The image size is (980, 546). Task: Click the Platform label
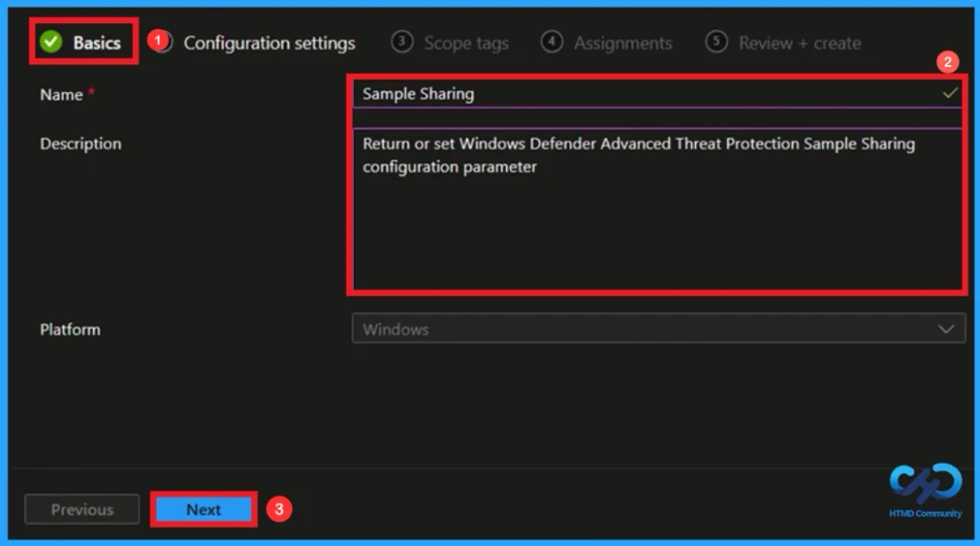click(70, 329)
